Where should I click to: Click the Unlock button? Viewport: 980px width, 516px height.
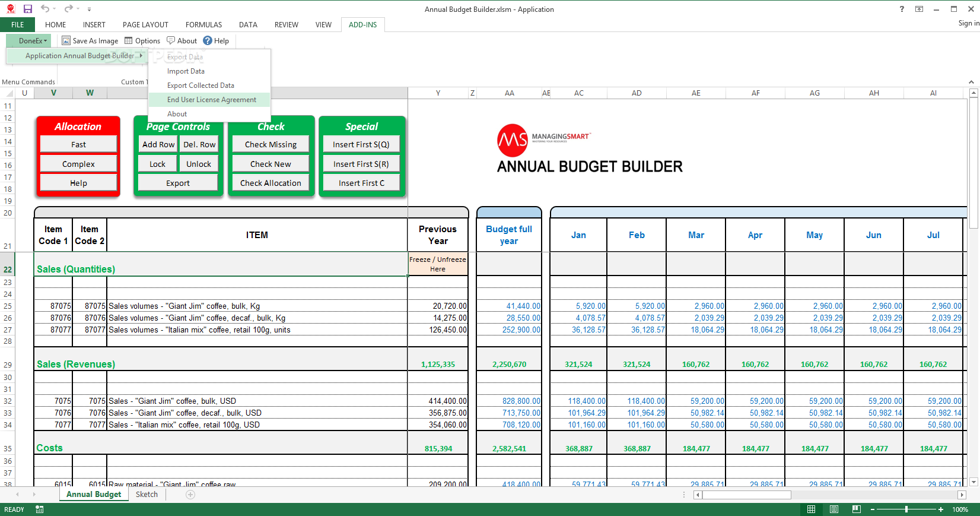pyautogui.click(x=199, y=164)
